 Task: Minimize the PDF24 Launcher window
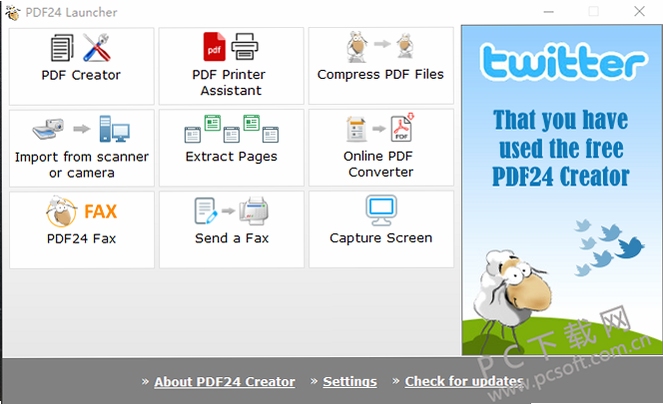pos(549,12)
